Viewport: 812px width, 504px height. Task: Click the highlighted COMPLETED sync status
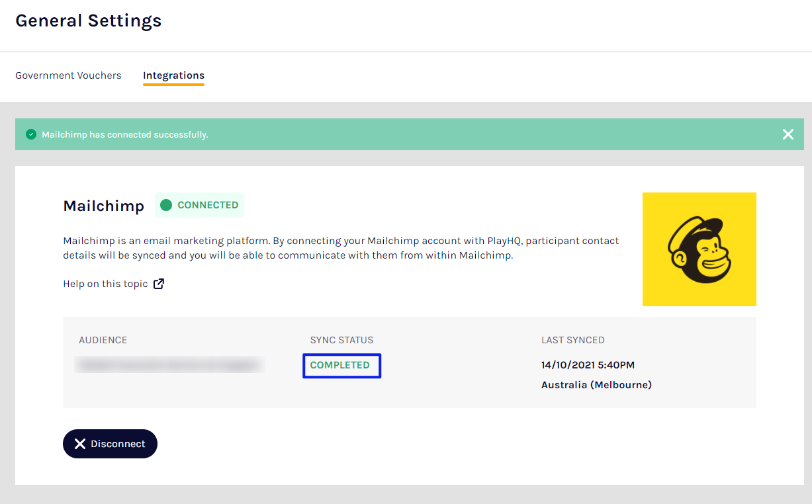341,365
